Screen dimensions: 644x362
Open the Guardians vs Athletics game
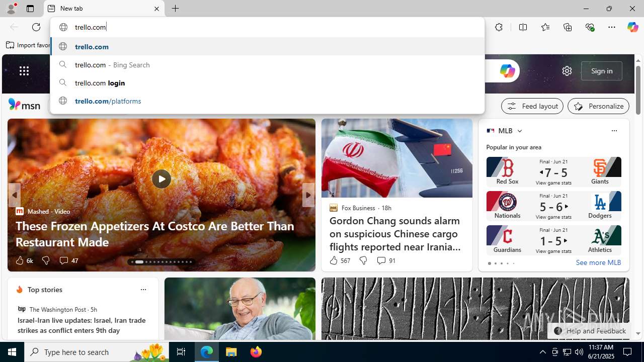(553, 240)
